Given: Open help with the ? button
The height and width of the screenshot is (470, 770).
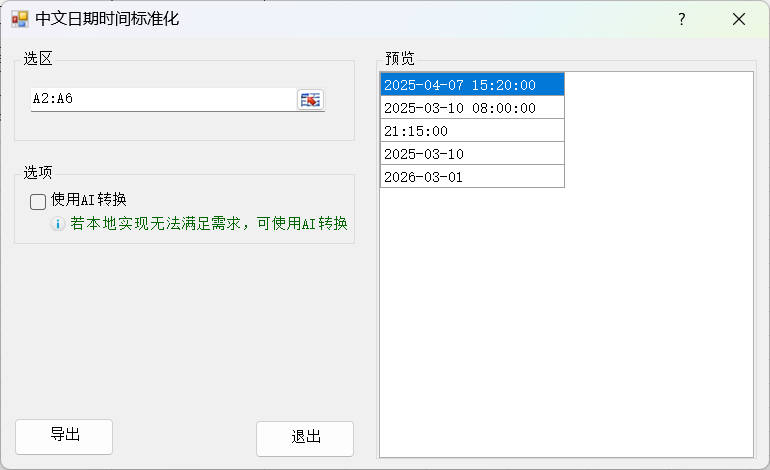Looking at the screenshot, I should (681, 19).
